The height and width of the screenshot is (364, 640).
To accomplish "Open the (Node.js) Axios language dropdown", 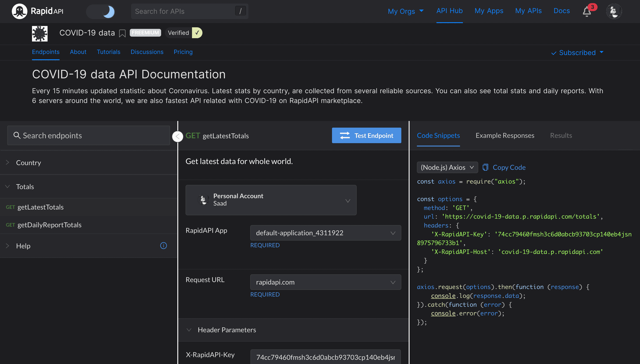I will coord(447,168).
